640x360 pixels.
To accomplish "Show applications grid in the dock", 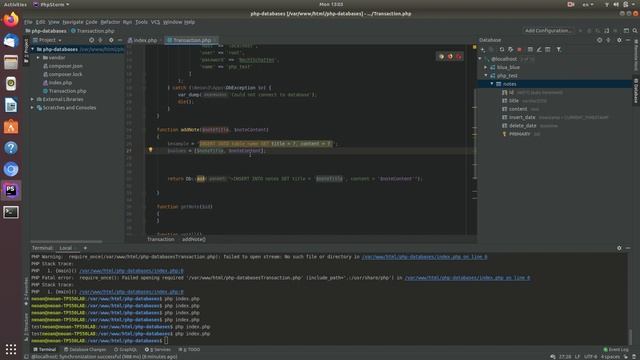I will click(11, 349).
